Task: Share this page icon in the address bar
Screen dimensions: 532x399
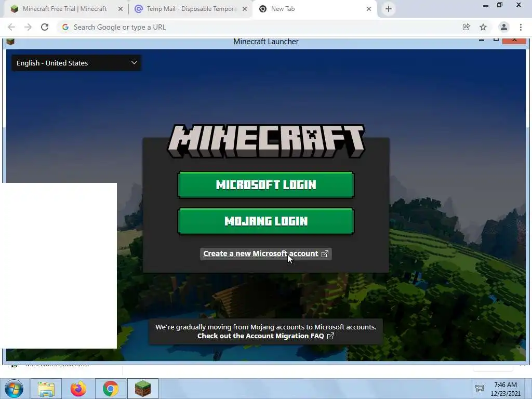Action: (x=467, y=27)
